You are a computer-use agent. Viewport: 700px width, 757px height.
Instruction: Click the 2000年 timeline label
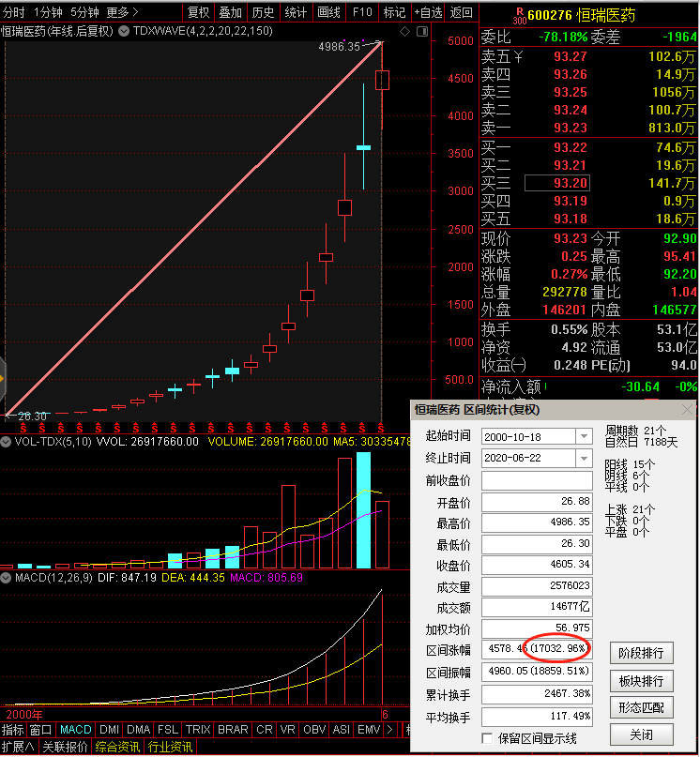24,715
